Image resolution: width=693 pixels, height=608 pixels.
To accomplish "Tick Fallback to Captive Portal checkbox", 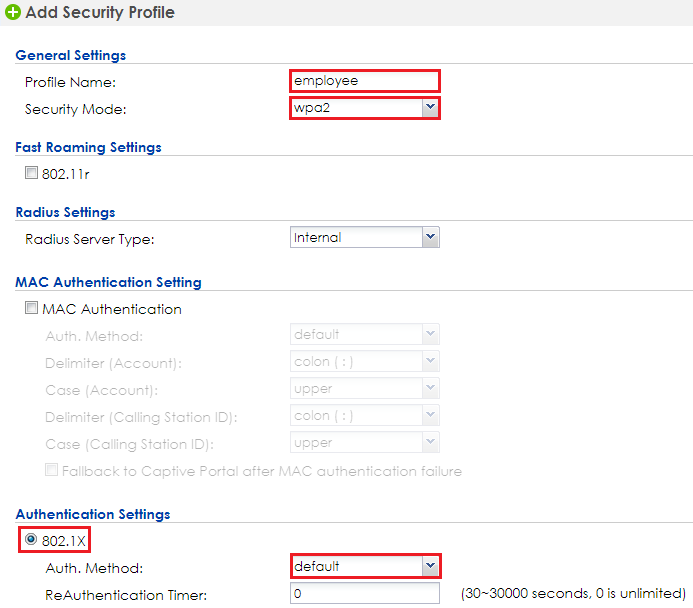I will tap(52, 470).
